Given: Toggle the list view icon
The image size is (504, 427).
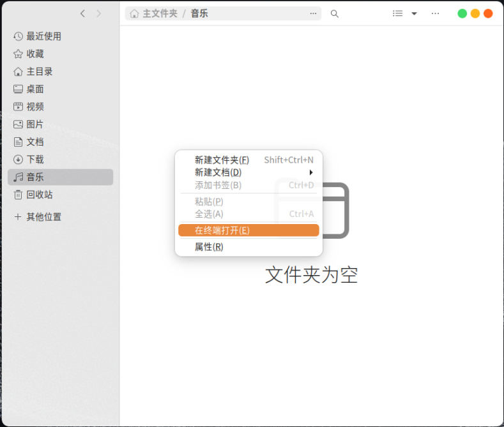Looking at the screenshot, I should pos(397,13).
